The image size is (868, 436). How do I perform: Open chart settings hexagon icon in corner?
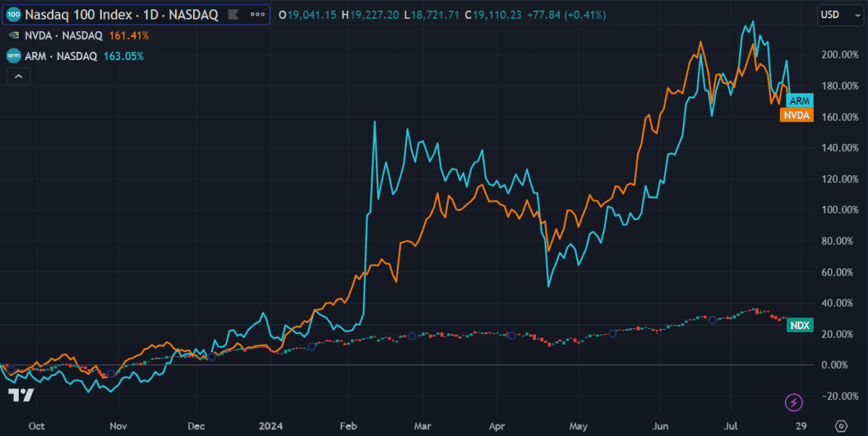tap(842, 424)
